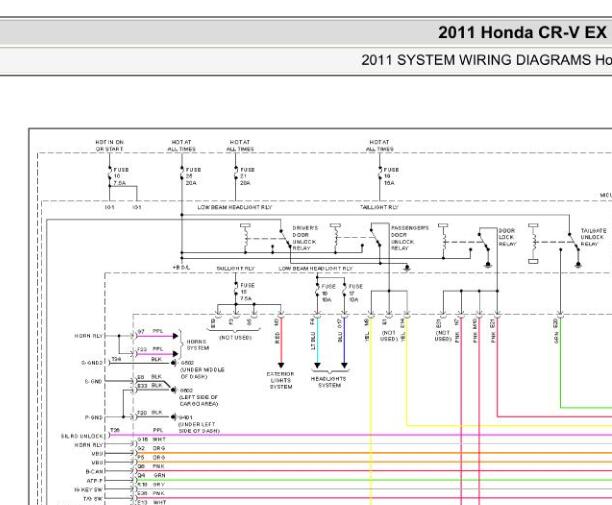Click the 'T20 BLK' wire label
Image resolution: width=612 pixels, height=505 pixels.
149,413
